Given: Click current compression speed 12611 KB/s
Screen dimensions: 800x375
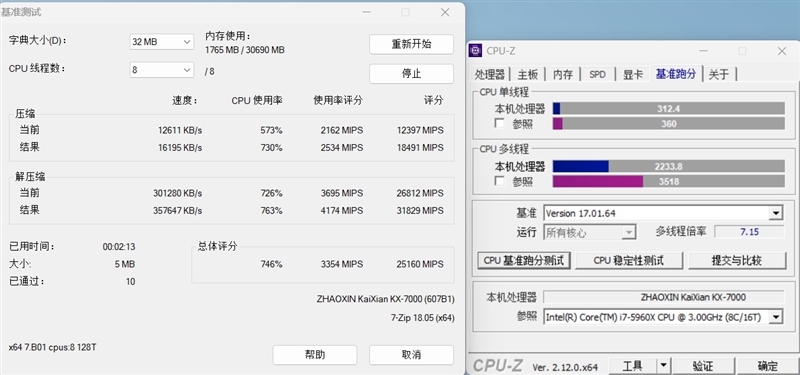Looking at the screenshot, I should 180,130.
